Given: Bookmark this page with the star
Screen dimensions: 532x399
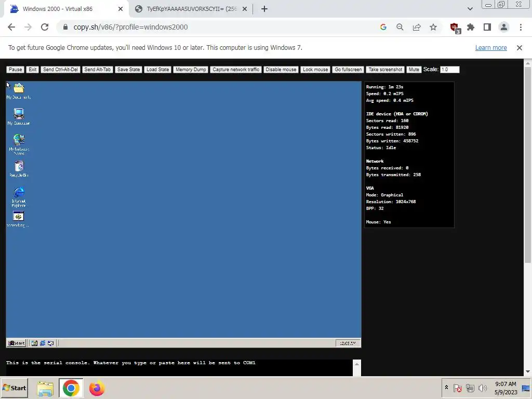Looking at the screenshot, I should pyautogui.click(x=433, y=27).
